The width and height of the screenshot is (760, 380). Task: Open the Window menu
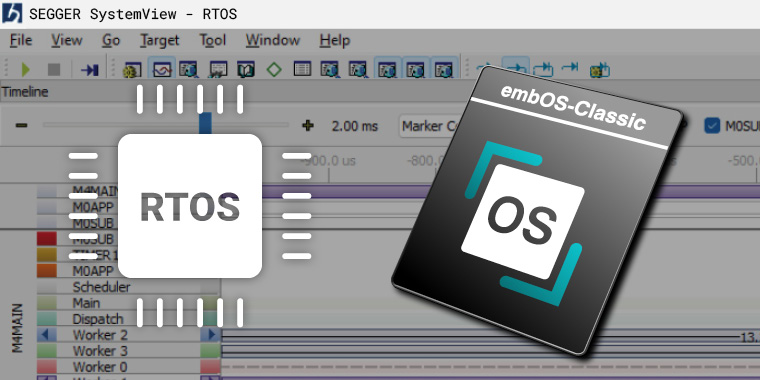point(272,40)
